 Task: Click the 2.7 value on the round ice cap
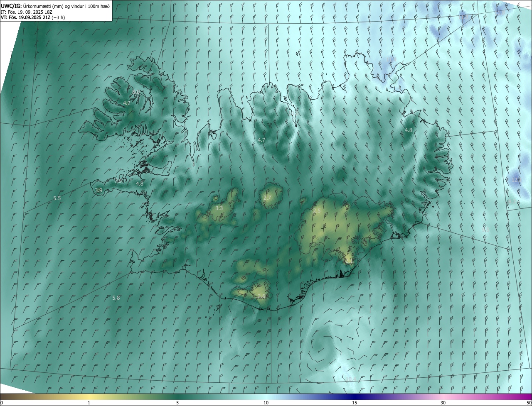[267, 198]
